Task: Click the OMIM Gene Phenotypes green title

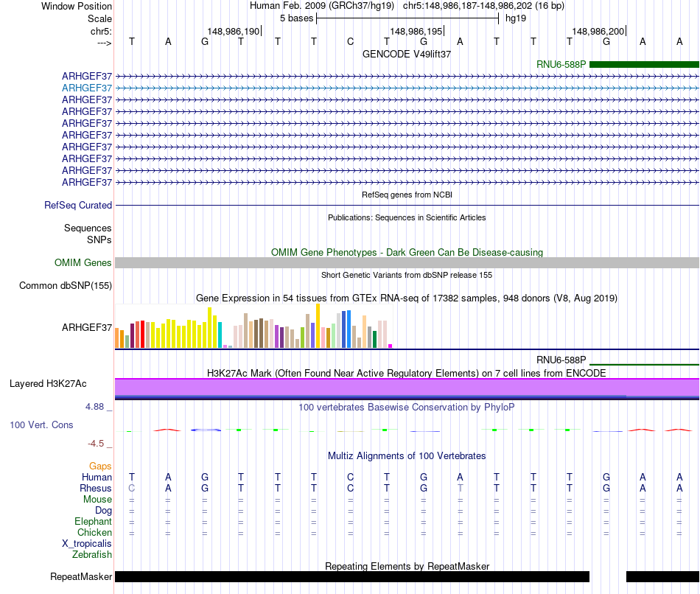Action: pos(407,252)
